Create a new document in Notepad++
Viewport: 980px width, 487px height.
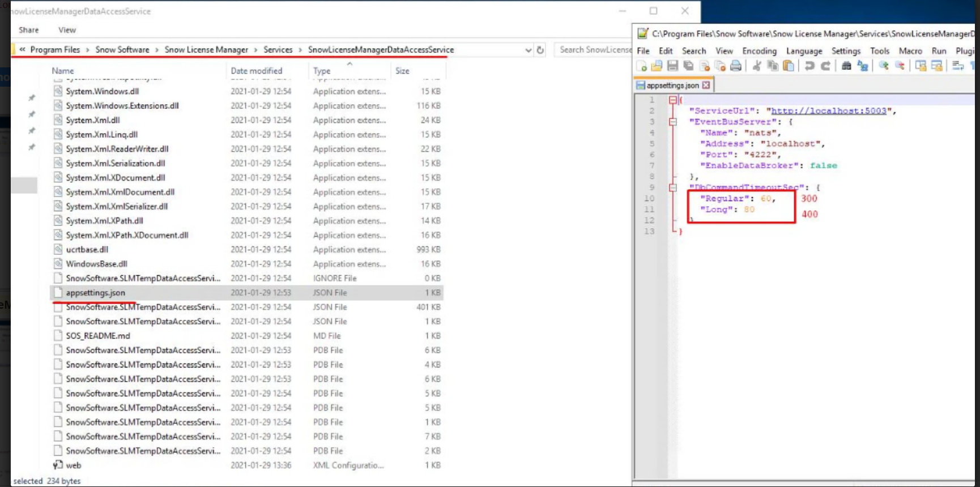[642, 66]
